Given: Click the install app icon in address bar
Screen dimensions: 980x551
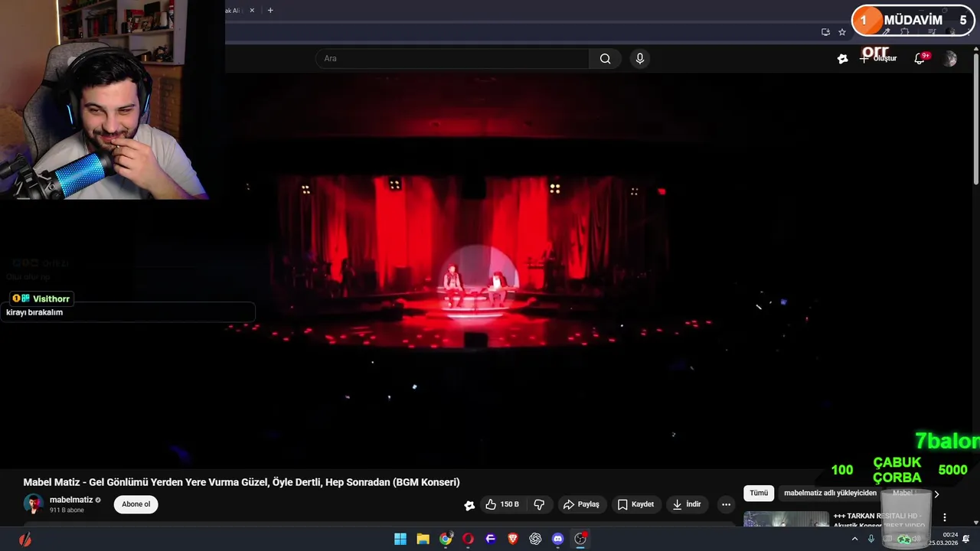Looking at the screenshot, I should (x=825, y=32).
